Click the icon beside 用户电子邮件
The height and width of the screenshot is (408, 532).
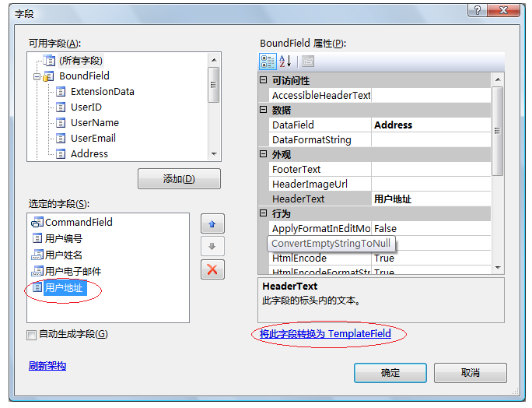coord(37,271)
